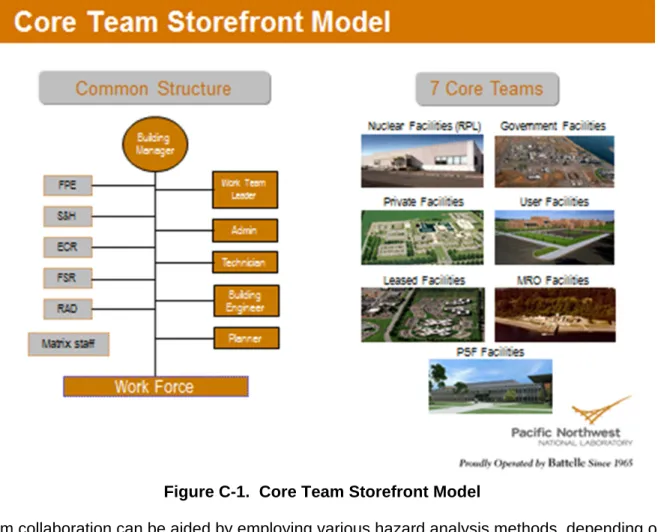This screenshot has width=658, height=532.
Task: Click the 'MRO Facilities' label
Action: [x=553, y=280]
